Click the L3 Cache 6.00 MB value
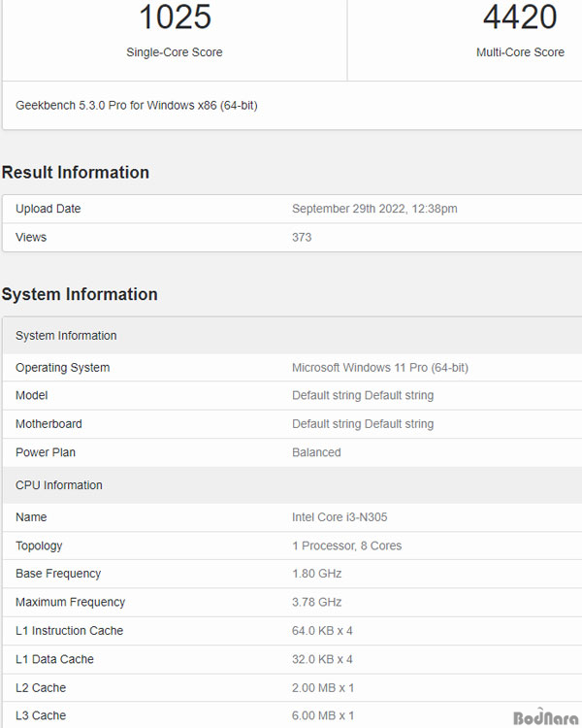Viewport: 582px width, 728px height. click(x=323, y=716)
